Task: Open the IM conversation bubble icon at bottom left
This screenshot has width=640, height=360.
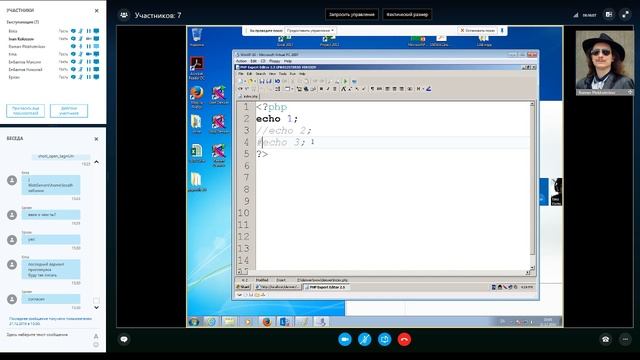Action: point(124,339)
